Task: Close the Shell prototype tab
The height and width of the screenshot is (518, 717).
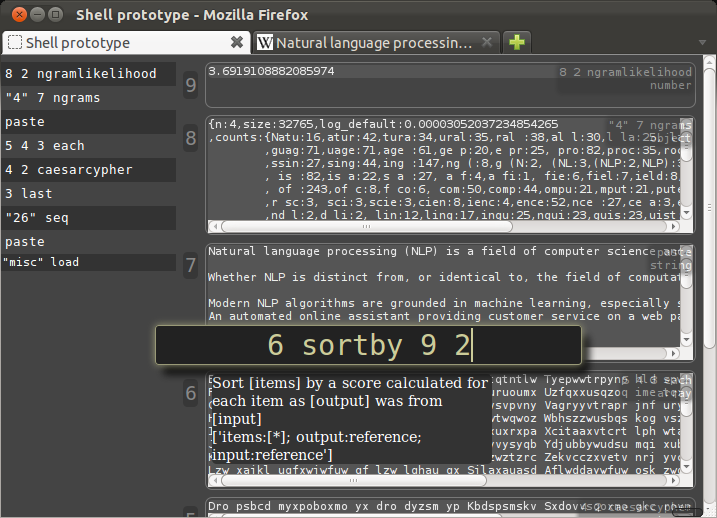Action: (x=237, y=43)
